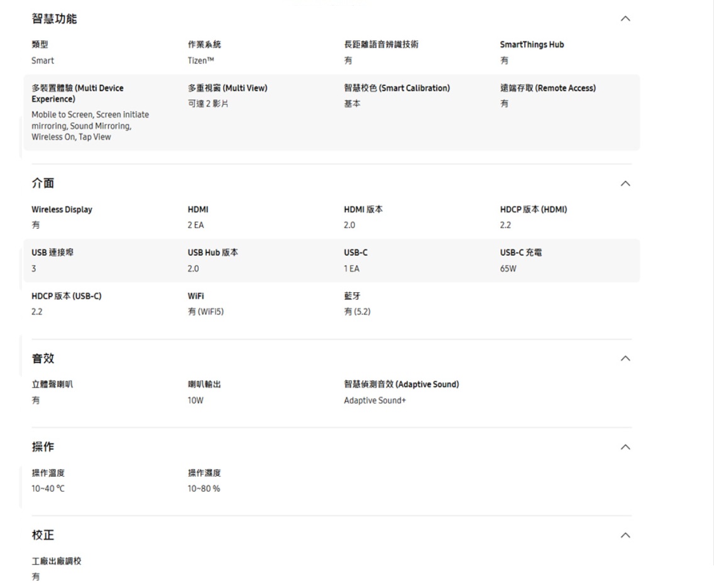Collapse the 智慧功能 section chevron
This screenshot has height=588, width=714.
click(625, 19)
